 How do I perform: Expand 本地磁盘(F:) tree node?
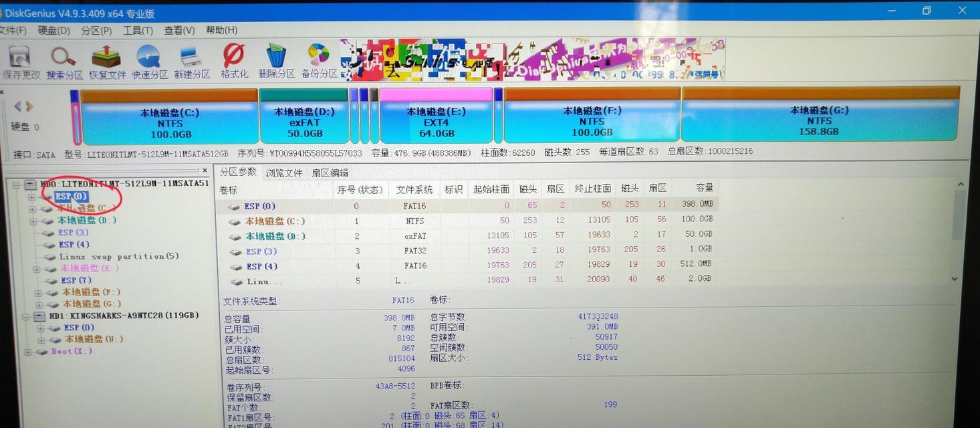pos(38,293)
